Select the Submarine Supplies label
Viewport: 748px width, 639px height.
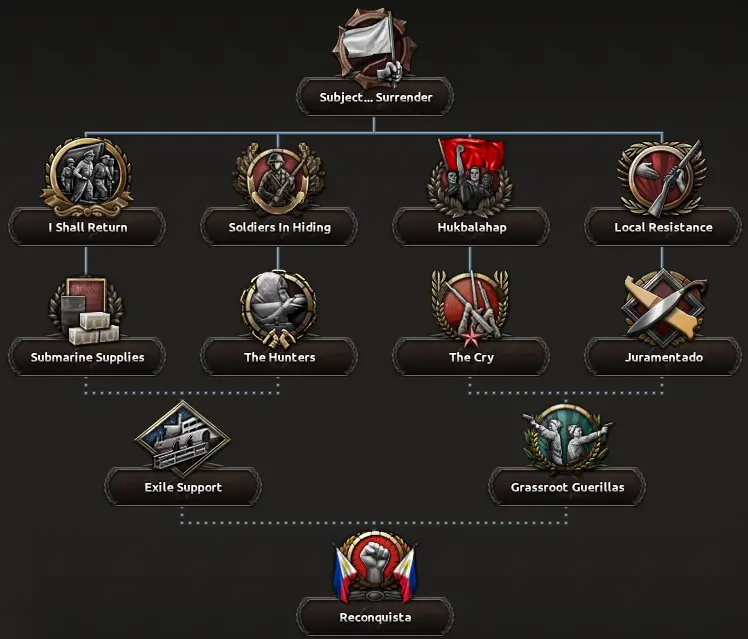(x=87, y=357)
